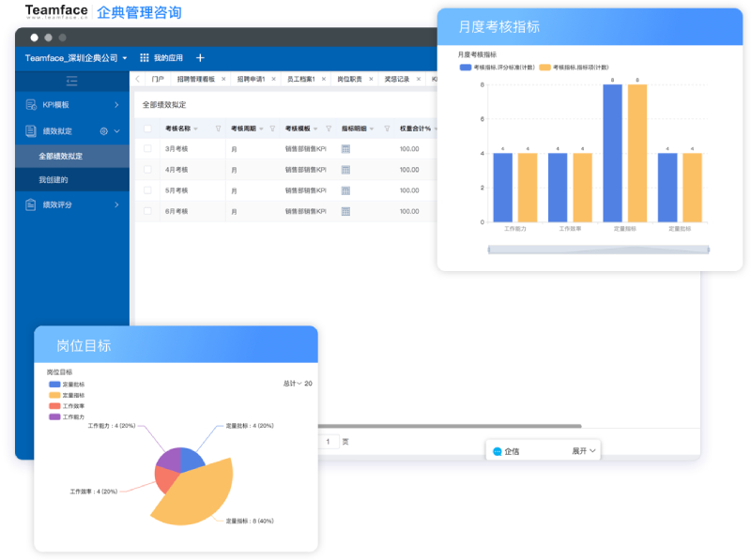The width and height of the screenshot is (751, 560).
Task: Click the plus icon in top bar
Action: tap(200, 58)
